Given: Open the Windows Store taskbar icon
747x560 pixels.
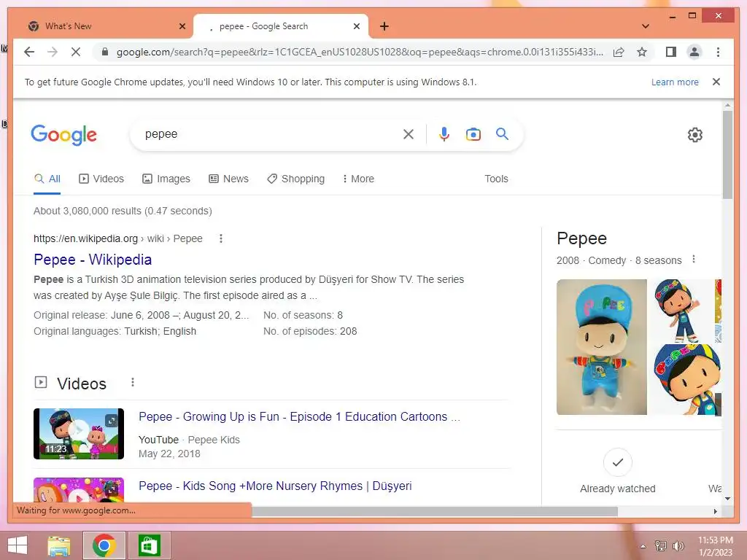Looking at the screenshot, I should click(149, 545).
